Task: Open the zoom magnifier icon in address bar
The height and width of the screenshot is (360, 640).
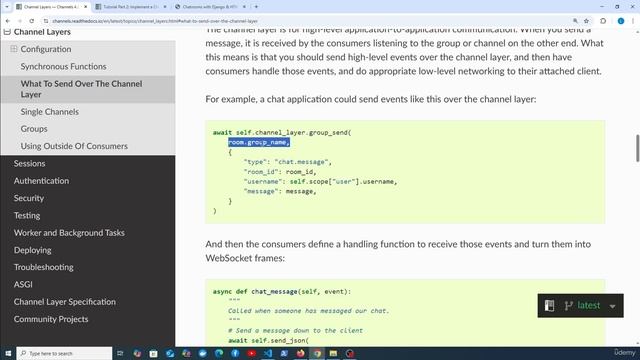Action: pos(575,21)
